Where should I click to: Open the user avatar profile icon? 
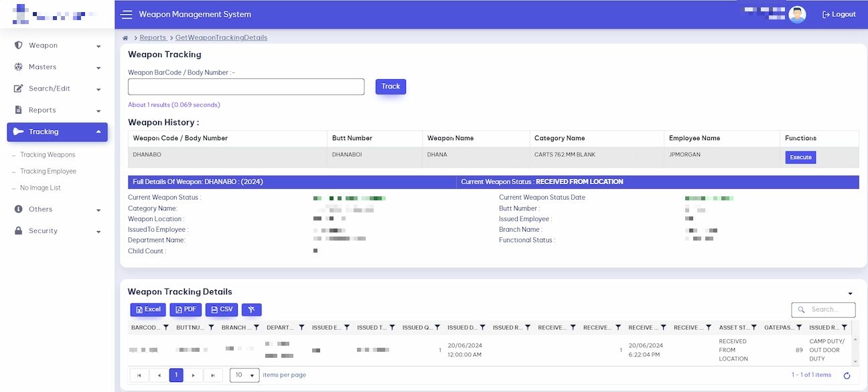click(x=797, y=14)
